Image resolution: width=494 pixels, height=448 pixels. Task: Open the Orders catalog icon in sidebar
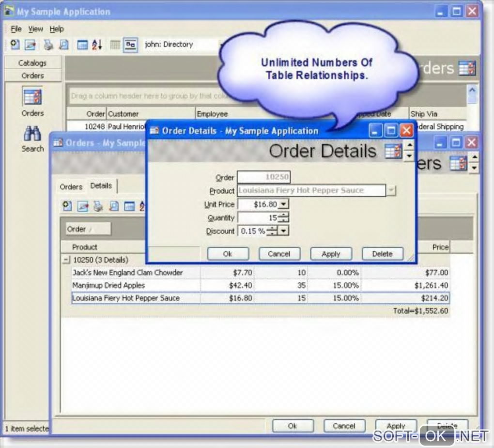point(32,97)
